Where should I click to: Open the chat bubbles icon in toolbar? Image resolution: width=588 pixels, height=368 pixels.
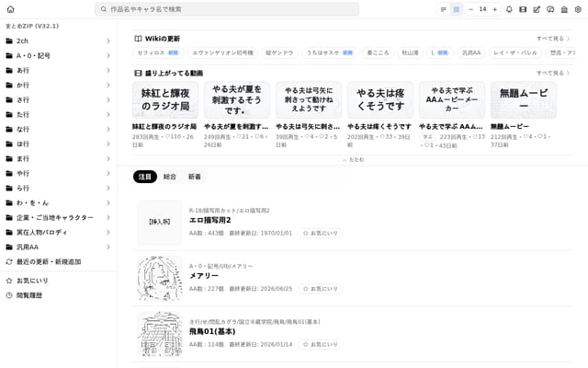coord(550,9)
